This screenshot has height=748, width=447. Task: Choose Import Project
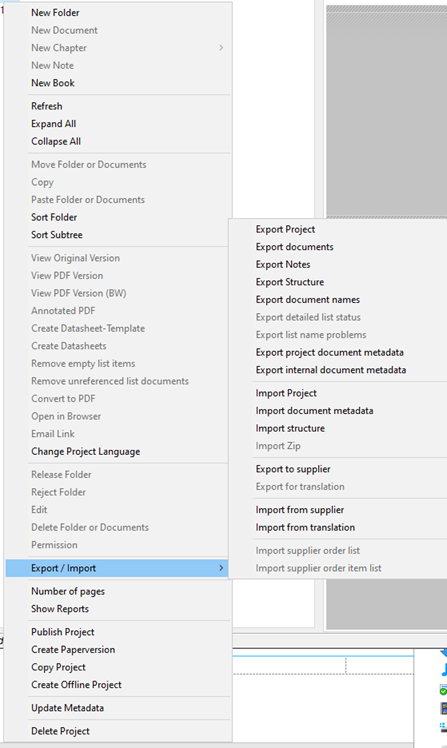pyautogui.click(x=286, y=393)
